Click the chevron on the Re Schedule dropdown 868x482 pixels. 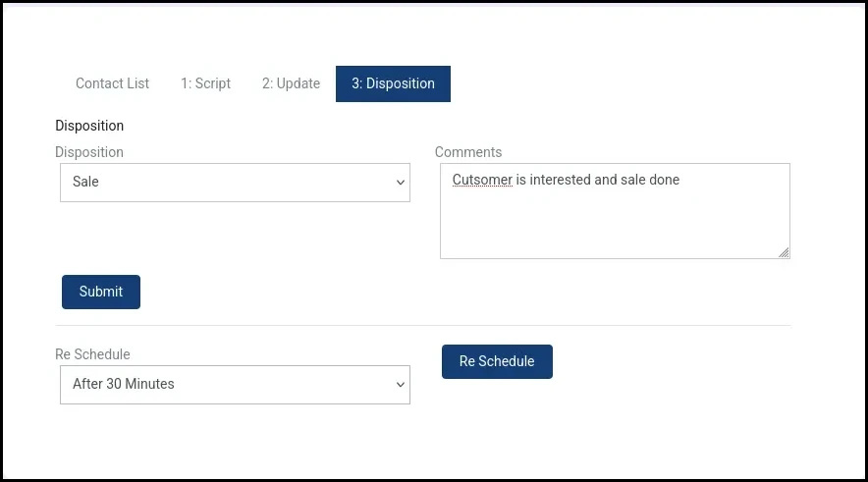(x=400, y=385)
